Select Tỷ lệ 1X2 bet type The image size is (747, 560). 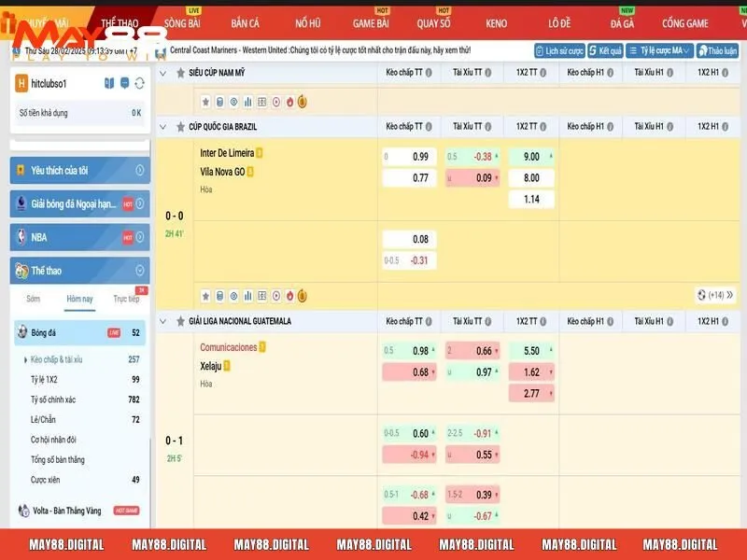(x=44, y=380)
